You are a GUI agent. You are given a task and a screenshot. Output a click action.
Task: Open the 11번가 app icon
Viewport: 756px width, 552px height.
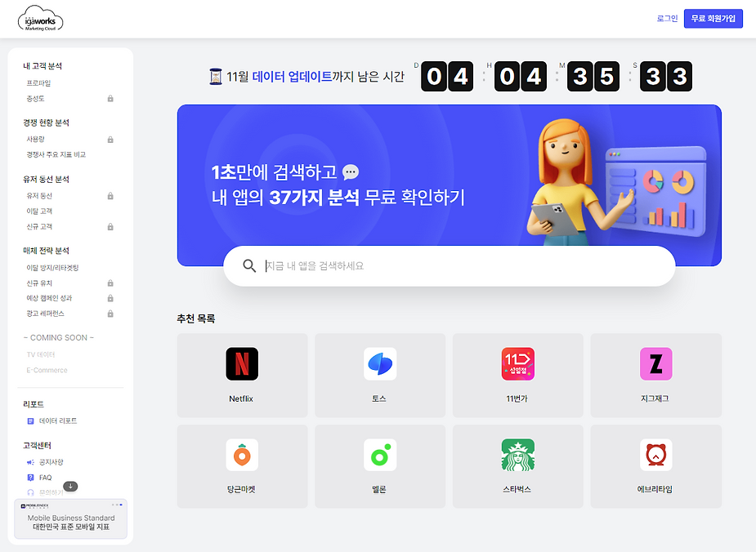click(518, 363)
